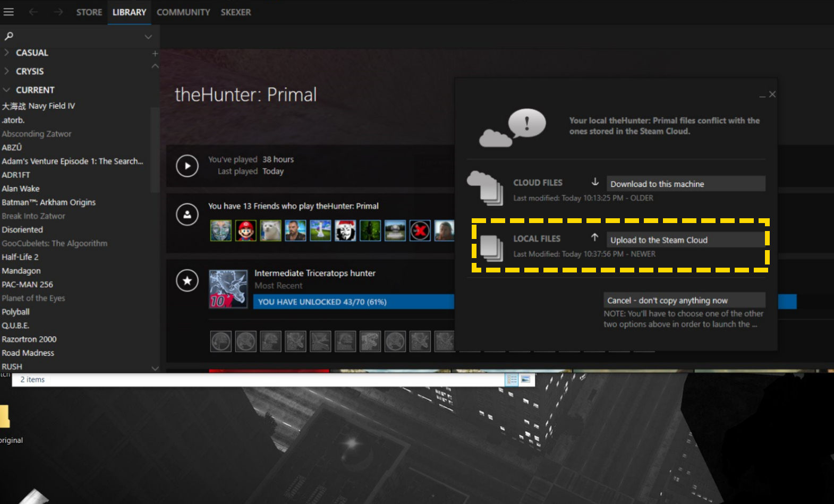Viewport: 834px width, 504px height.
Task: Open the friends circle icon
Action: point(187,215)
